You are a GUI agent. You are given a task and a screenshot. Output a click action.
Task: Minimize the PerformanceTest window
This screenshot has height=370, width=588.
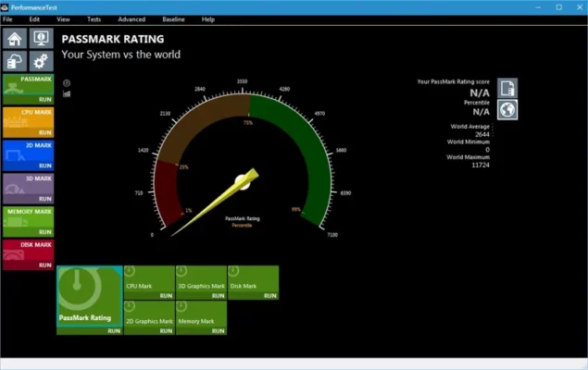538,7
